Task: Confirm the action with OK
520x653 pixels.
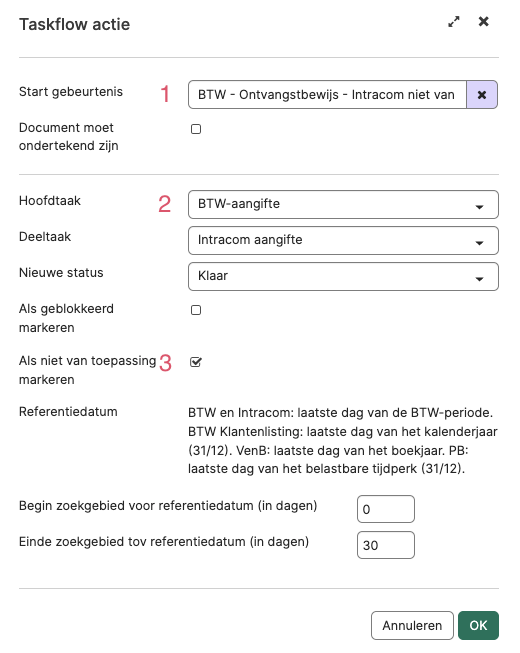Action: coord(478,626)
